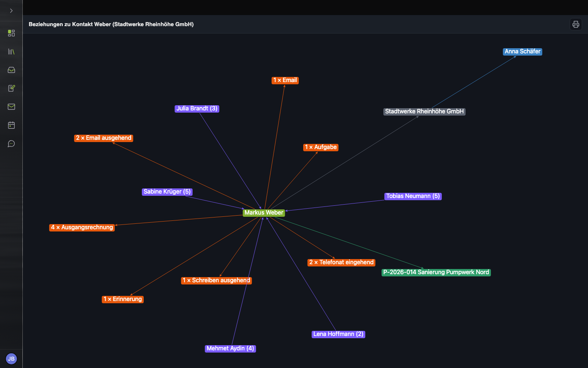Click the Tobias Neumann (5) node
588x368 pixels.
[x=413, y=196]
